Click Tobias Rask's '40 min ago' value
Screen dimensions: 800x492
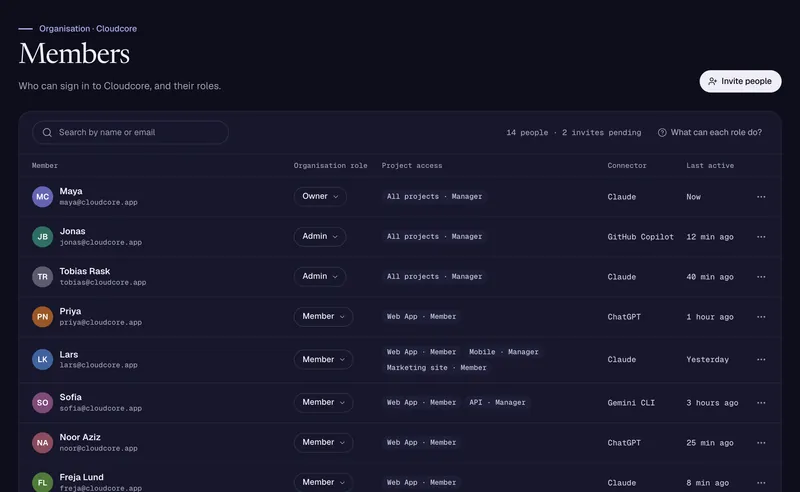710,277
